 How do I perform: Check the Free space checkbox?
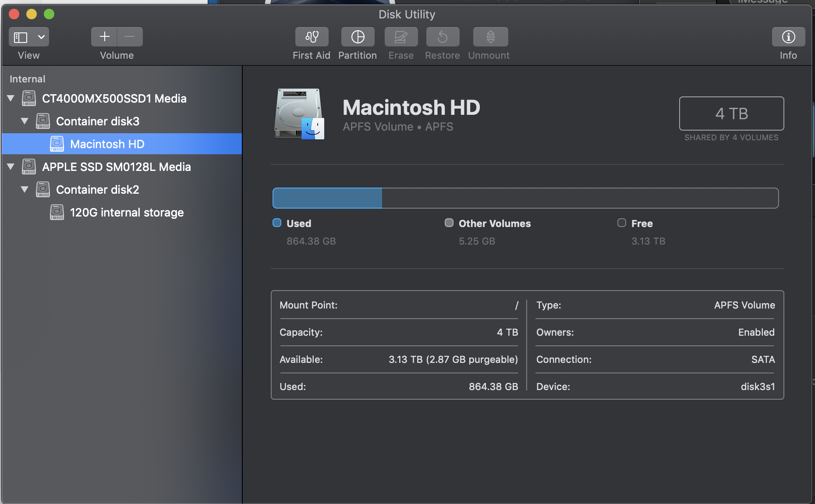coord(621,223)
